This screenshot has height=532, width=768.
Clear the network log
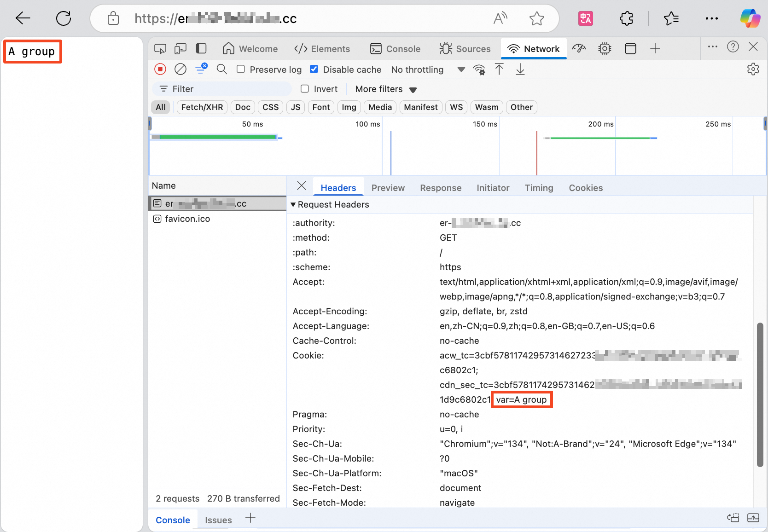coord(180,69)
